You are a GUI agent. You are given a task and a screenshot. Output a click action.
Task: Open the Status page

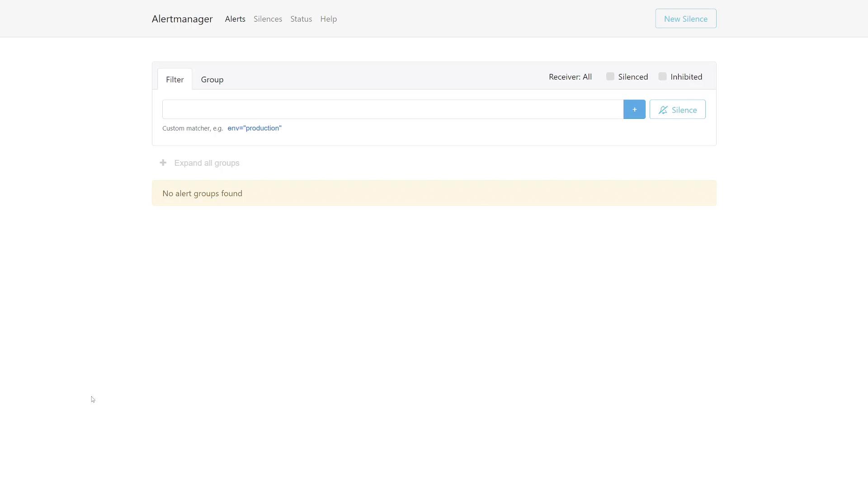click(301, 19)
